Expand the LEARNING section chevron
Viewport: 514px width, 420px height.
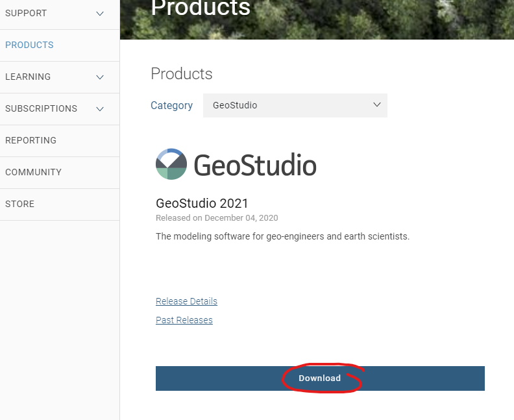100,77
